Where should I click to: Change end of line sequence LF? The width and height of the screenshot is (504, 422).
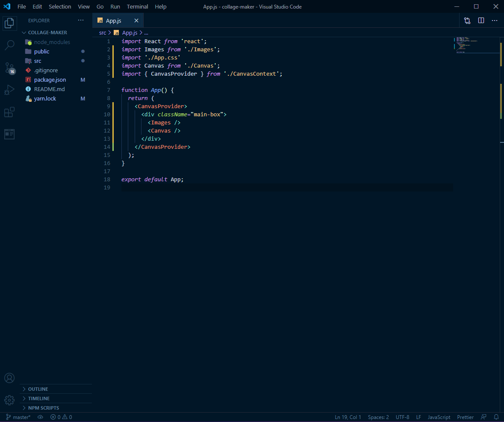coord(419,417)
